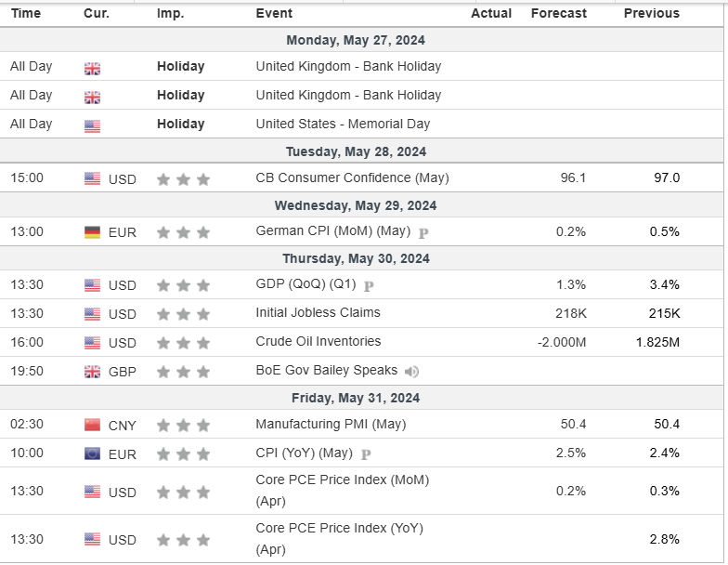Open the Manufacturing PMI (May) event
The width and height of the screenshot is (728, 565).
(x=331, y=424)
